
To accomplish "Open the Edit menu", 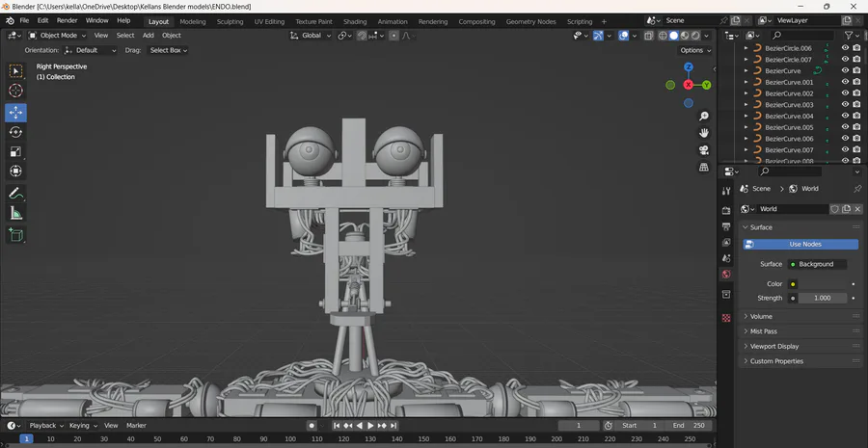I will pyautogui.click(x=43, y=20).
